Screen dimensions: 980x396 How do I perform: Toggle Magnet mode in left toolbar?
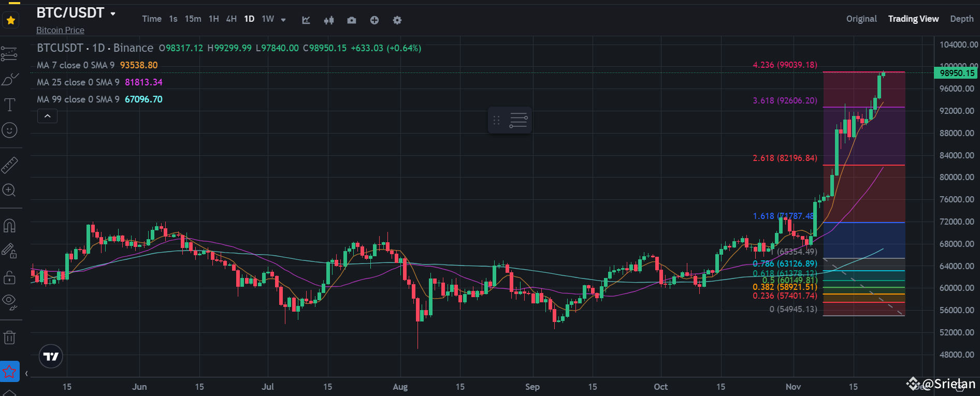pos(9,226)
